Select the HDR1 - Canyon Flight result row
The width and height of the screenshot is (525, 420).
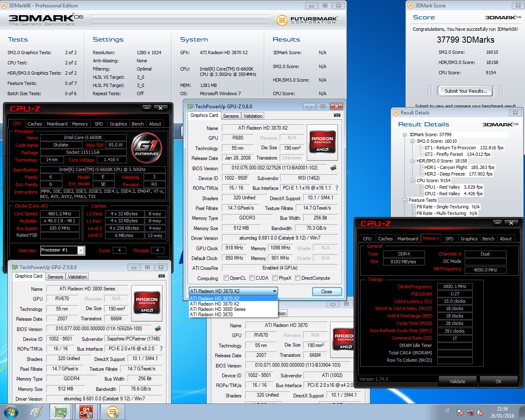[460, 167]
